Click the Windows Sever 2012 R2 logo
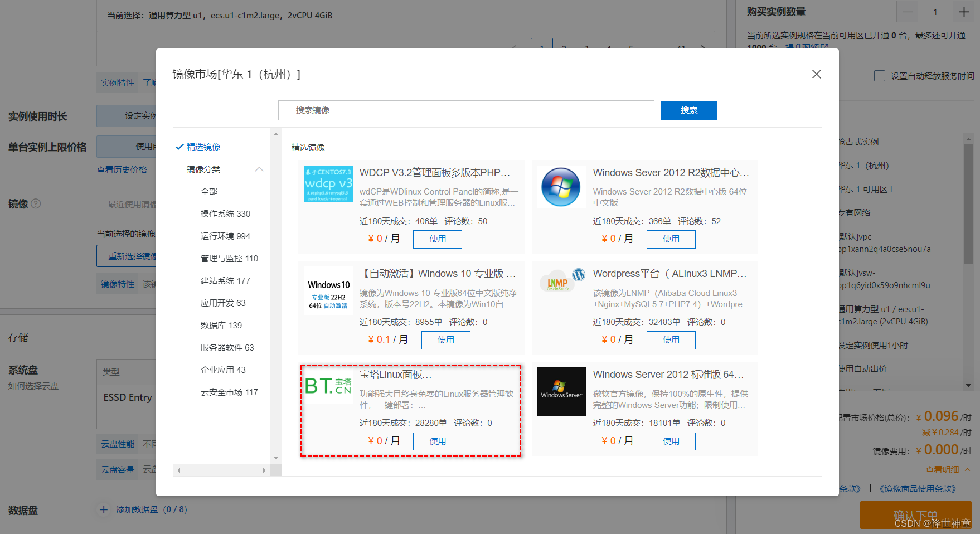 561,187
